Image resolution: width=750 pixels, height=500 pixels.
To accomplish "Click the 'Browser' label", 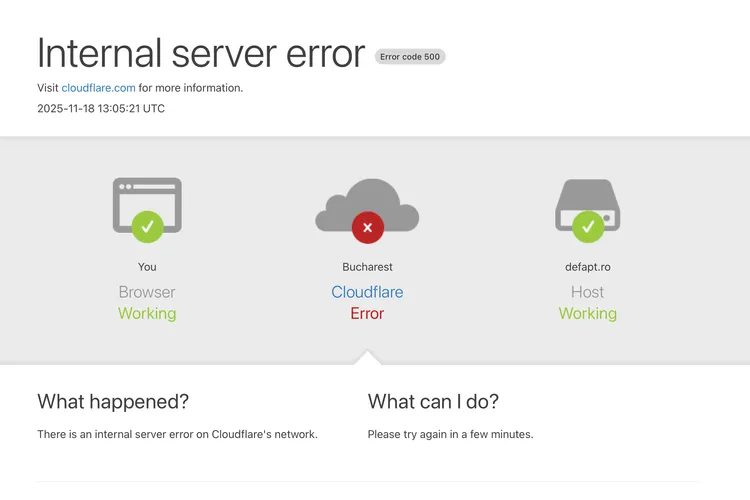I will coord(147,292).
